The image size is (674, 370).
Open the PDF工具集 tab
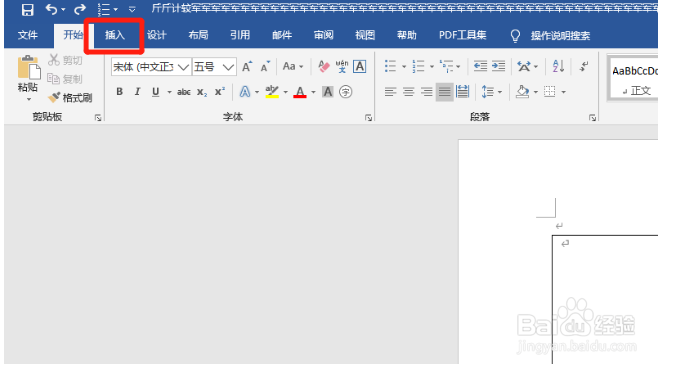(462, 35)
